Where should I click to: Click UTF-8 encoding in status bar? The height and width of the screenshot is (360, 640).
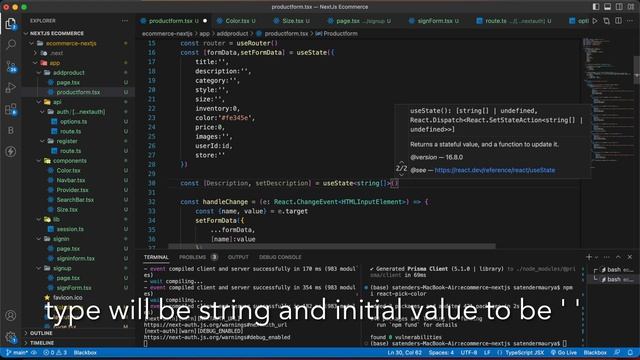click(469, 353)
